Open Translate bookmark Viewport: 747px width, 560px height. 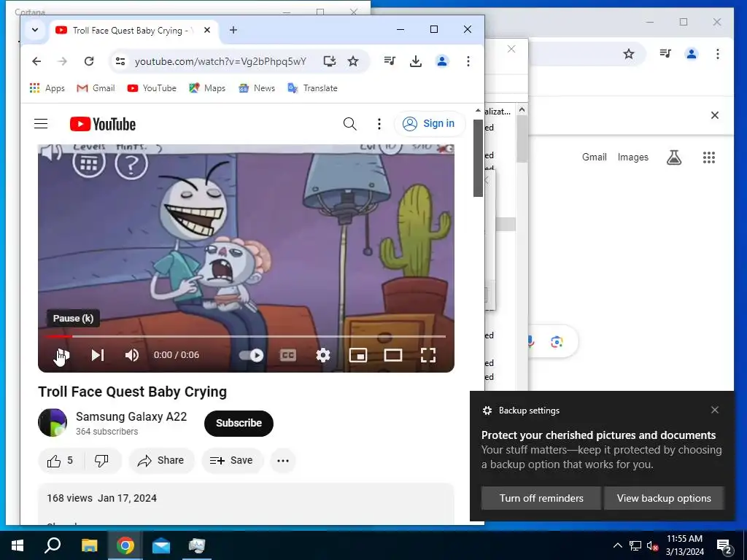[312, 88]
